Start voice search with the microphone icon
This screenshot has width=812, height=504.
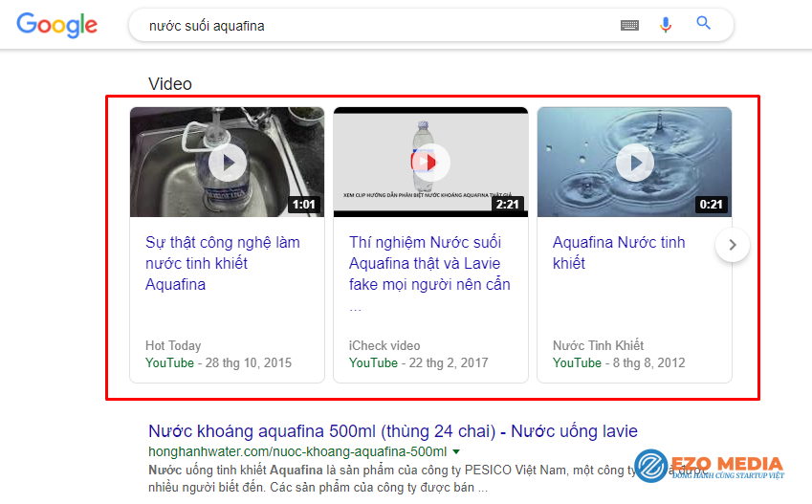click(x=666, y=25)
